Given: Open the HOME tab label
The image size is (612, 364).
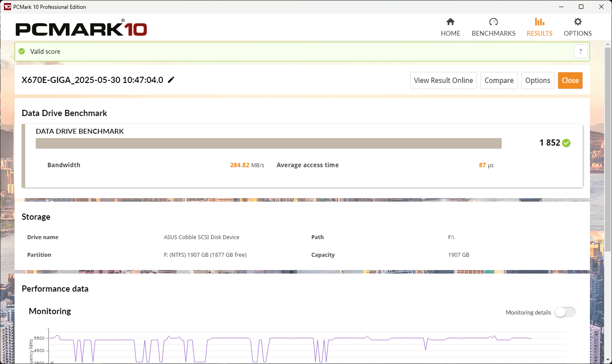Looking at the screenshot, I should click(450, 34).
